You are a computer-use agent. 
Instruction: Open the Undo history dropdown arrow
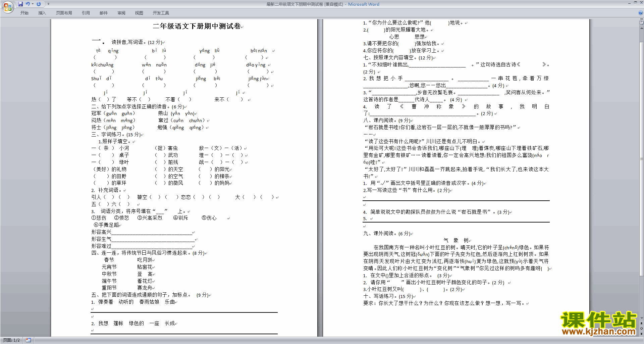tap(33, 4)
